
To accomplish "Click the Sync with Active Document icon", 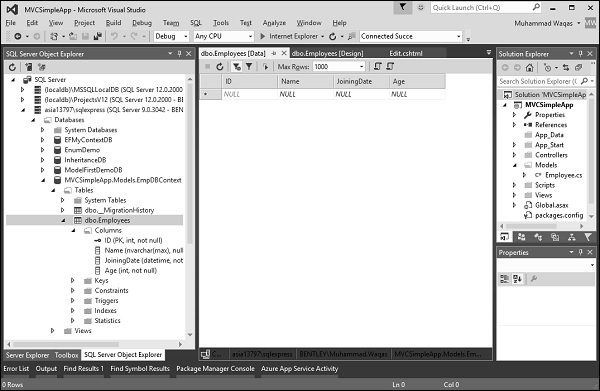I will pyautogui.click(x=566, y=68).
